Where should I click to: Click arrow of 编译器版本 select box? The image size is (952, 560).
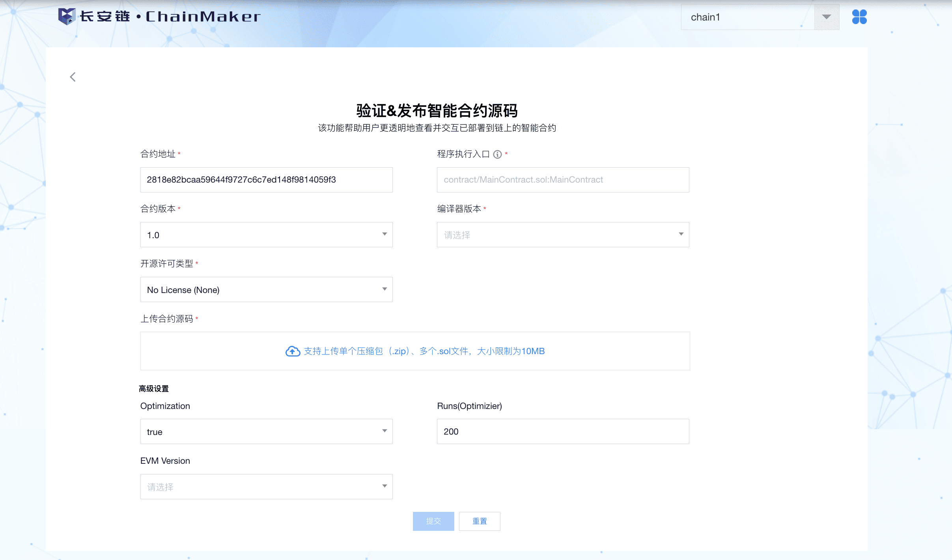[x=681, y=234]
